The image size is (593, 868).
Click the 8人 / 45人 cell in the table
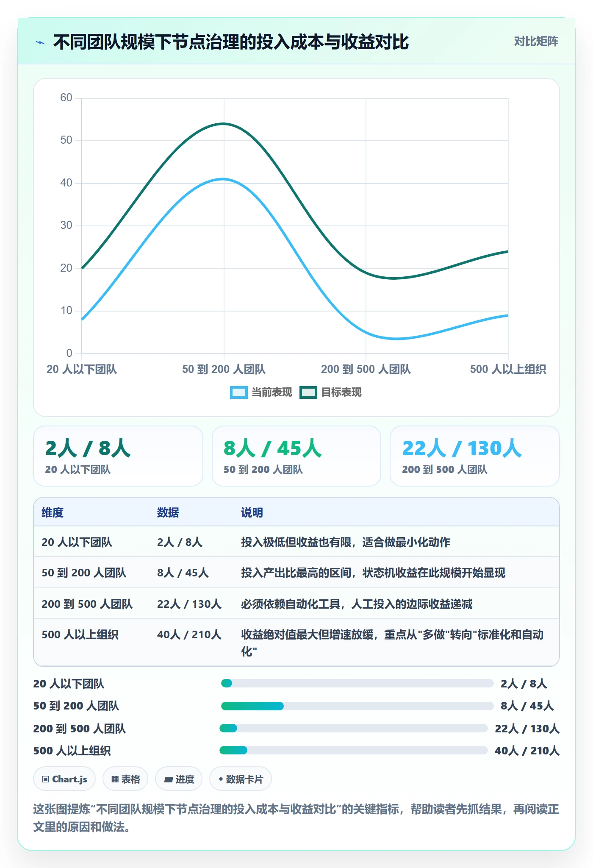(x=183, y=573)
